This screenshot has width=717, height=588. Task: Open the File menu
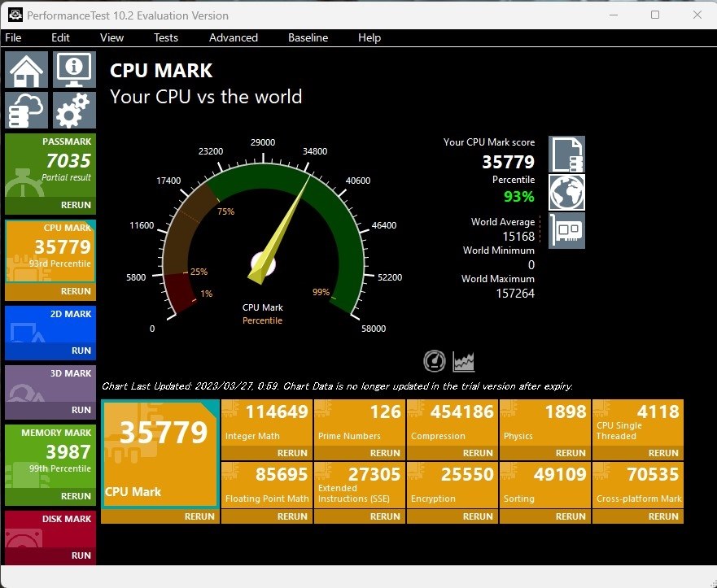tap(13, 37)
